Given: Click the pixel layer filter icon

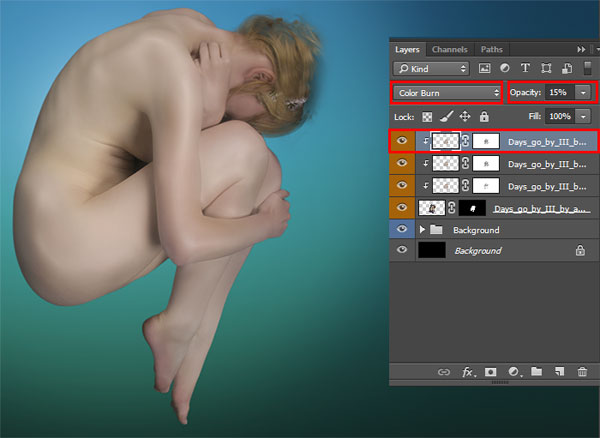Looking at the screenshot, I should coord(484,68).
